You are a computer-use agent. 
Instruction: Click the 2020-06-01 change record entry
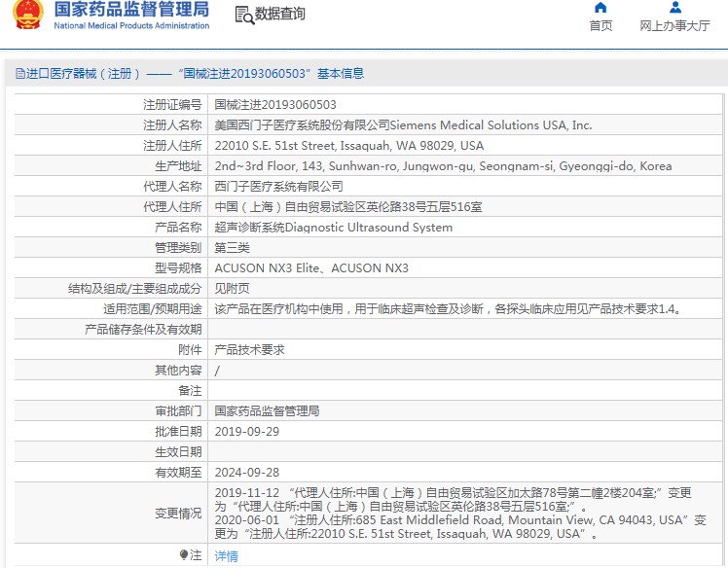tap(460, 527)
